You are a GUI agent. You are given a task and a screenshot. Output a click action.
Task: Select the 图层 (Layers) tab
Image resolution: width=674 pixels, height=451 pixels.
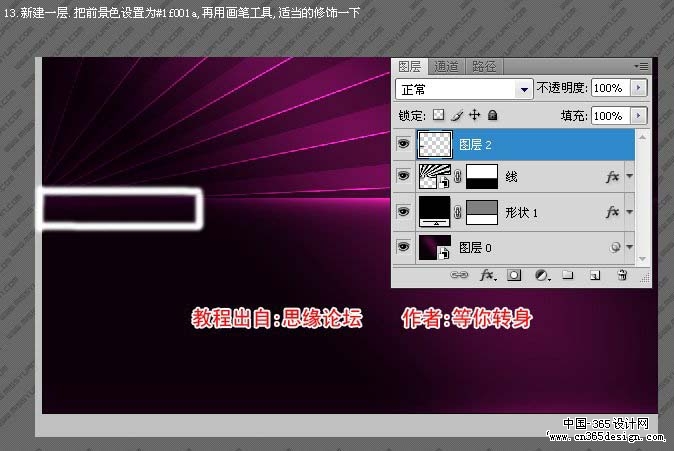[x=410, y=67]
